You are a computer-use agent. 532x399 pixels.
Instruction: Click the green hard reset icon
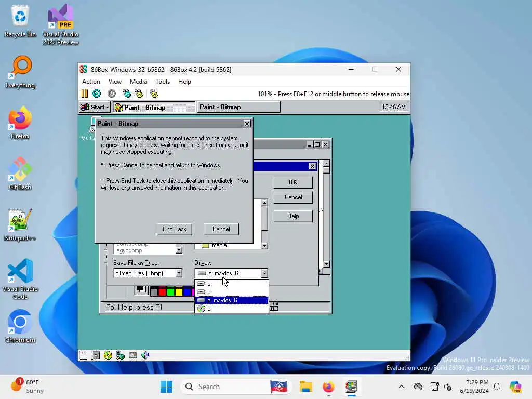tap(97, 94)
